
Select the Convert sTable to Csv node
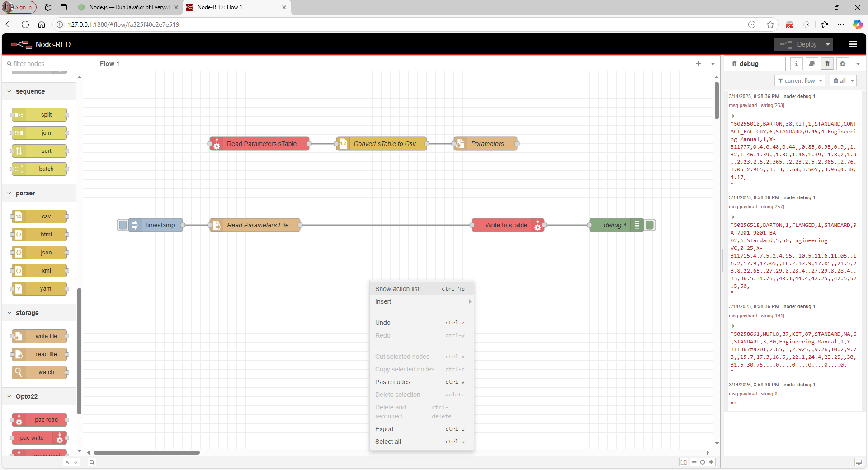point(382,144)
